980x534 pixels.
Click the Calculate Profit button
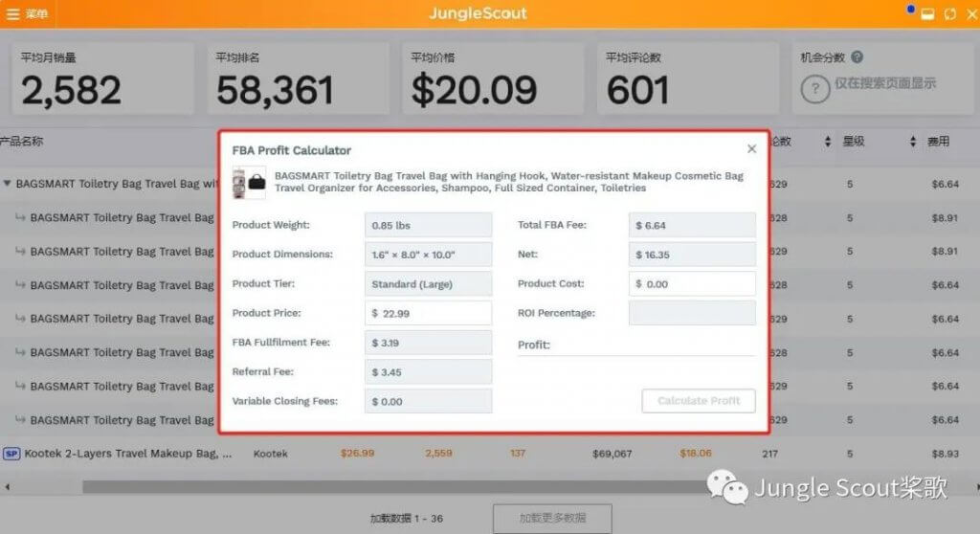click(698, 401)
